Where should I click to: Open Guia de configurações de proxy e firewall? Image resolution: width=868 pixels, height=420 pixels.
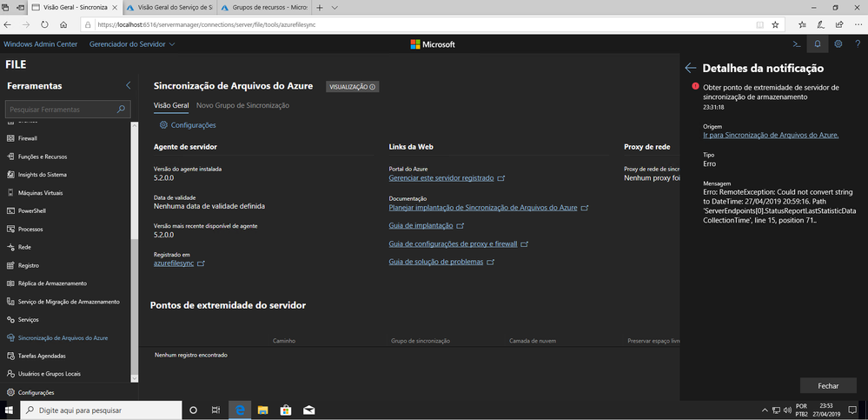click(454, 243)
